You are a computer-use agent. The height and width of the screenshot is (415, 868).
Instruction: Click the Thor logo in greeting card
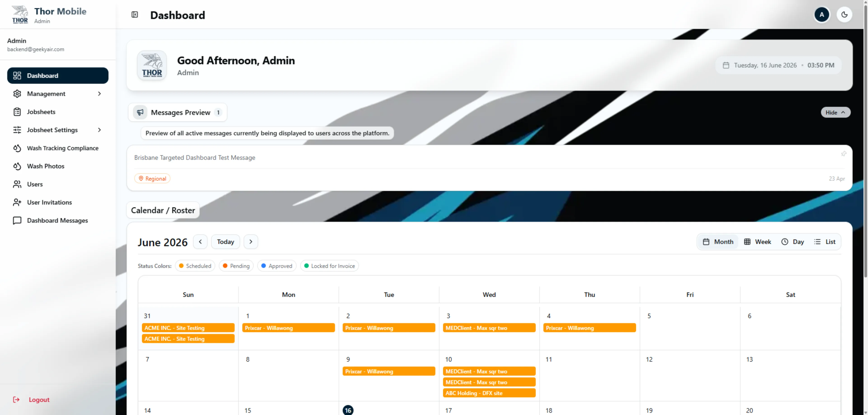[152, 65]
